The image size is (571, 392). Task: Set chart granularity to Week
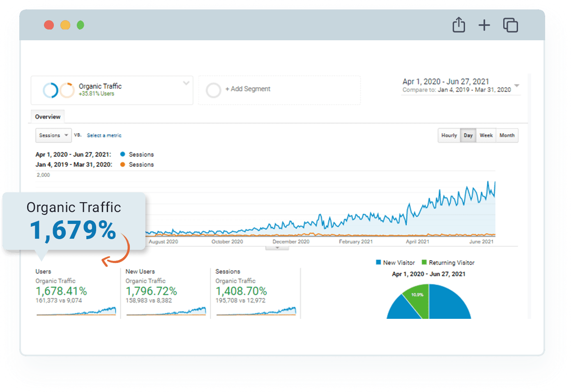click(486, 135)
